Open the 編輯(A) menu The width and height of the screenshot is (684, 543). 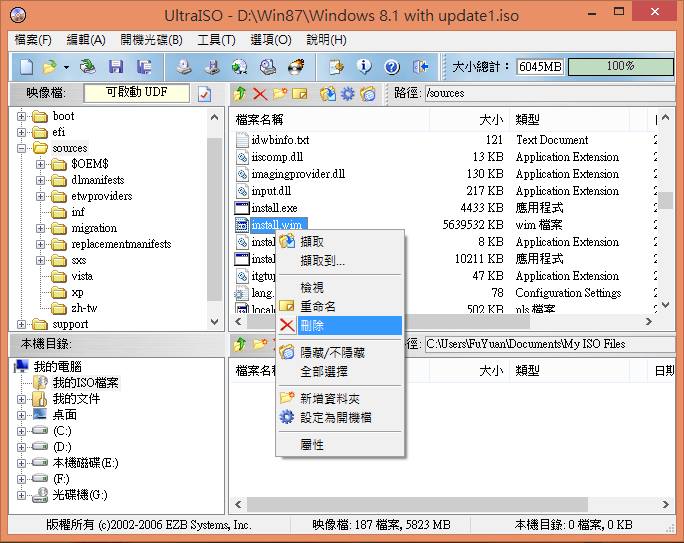click(86, 40)
